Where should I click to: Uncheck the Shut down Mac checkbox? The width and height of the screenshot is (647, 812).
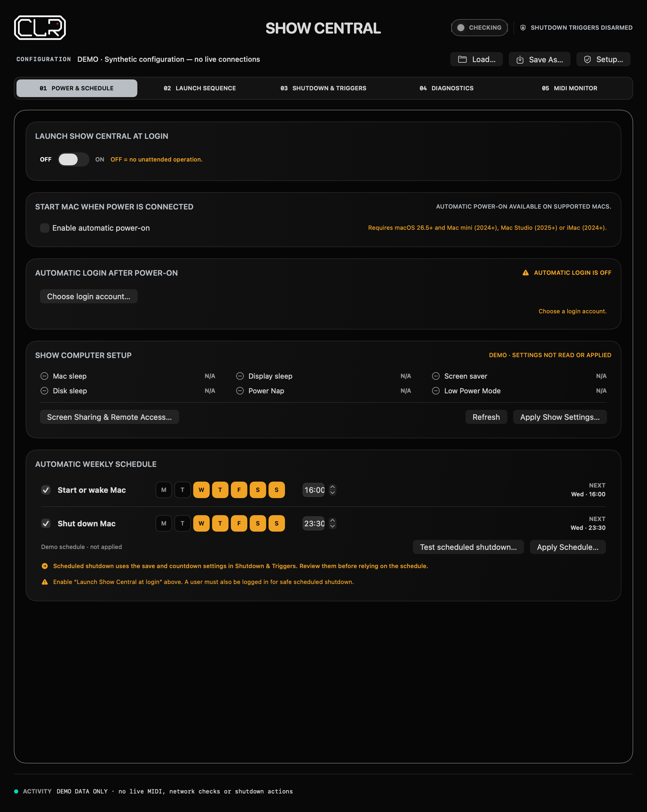[x=46, y=523]
